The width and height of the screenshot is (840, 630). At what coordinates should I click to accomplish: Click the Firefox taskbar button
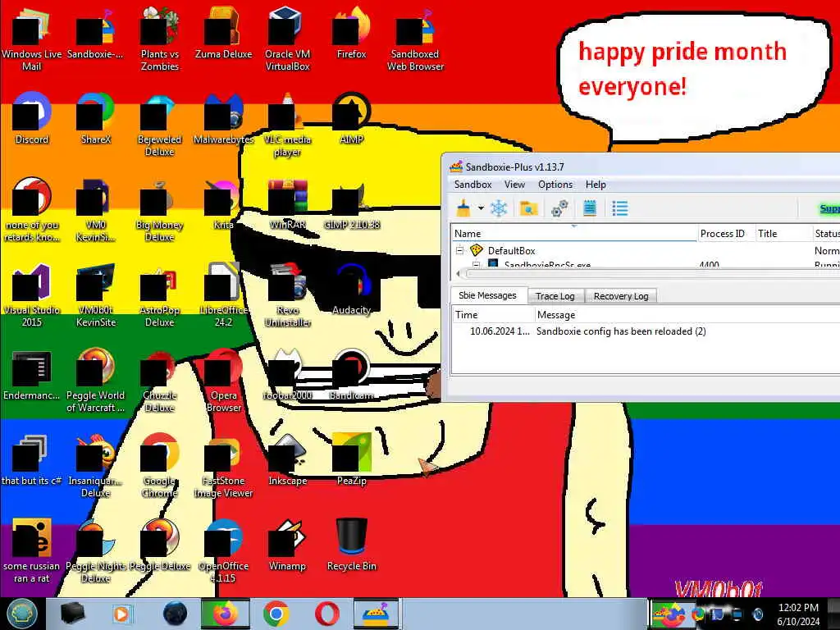226,614
